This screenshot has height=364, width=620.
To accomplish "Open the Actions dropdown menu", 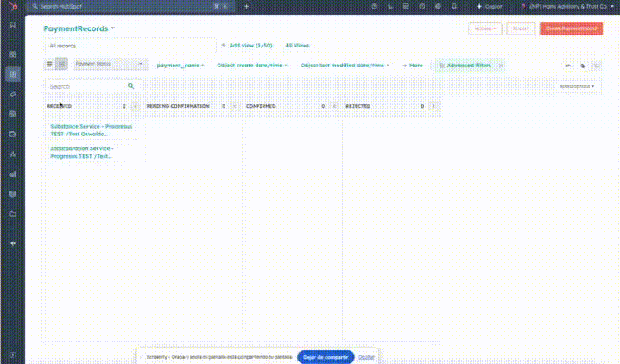I will (x=484, y=28).
